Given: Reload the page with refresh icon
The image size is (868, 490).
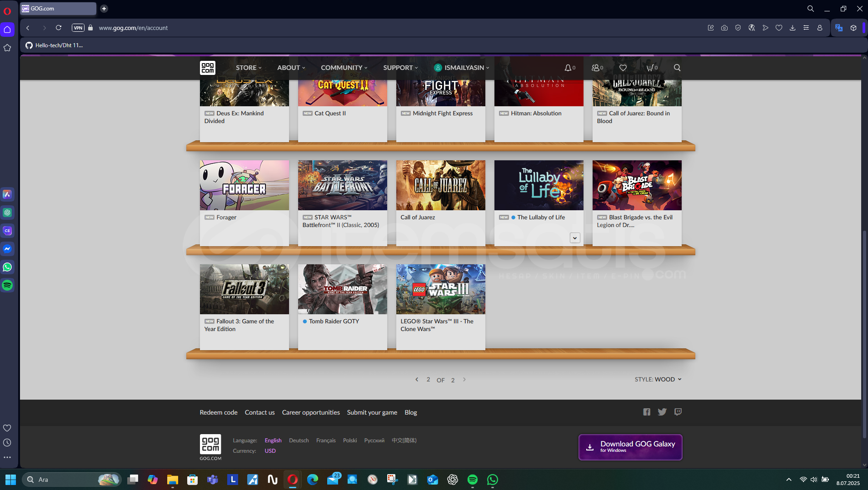Looking at the screenshot, I should pos(59,28).
